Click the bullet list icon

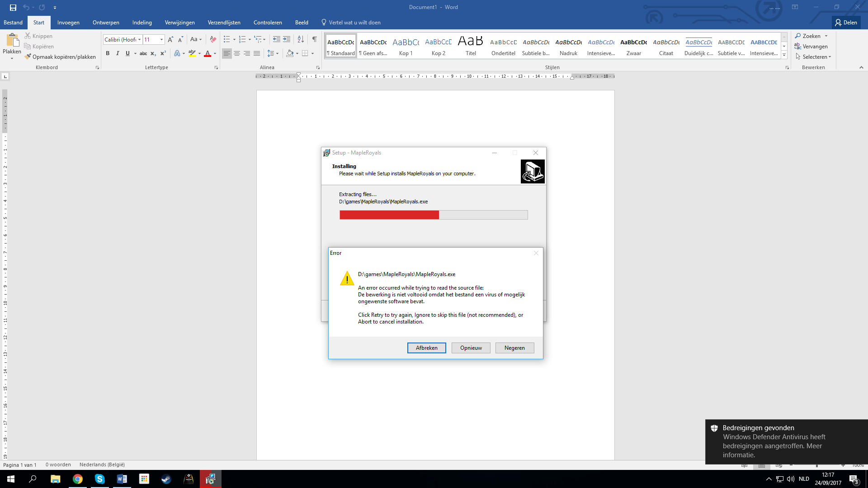point(226,40)
